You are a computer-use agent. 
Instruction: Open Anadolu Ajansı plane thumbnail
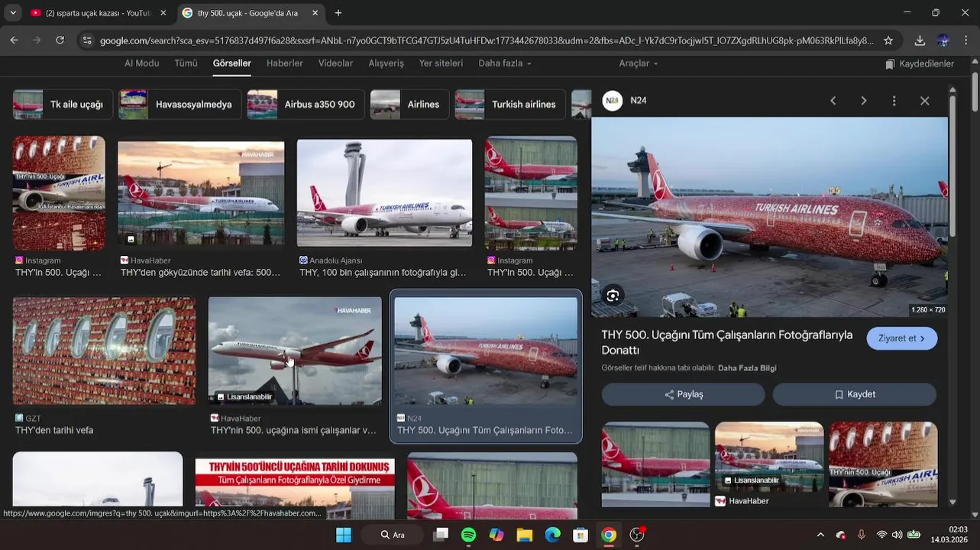[384, 192]
